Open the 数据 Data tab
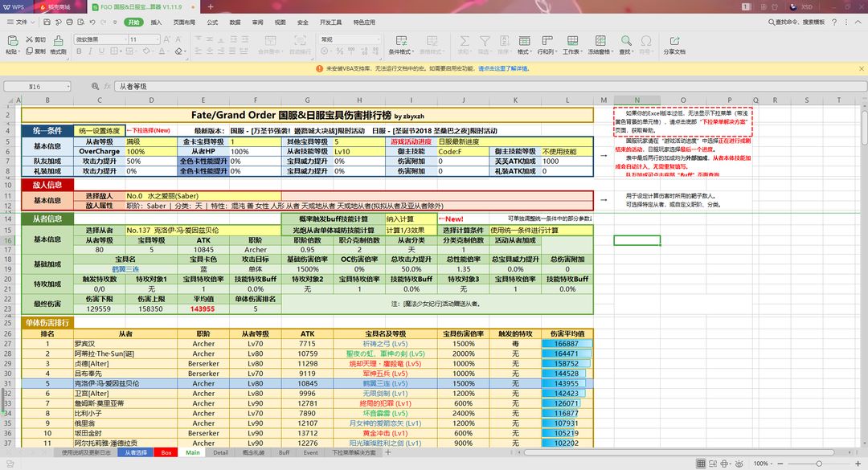The width and height of the screenshot is (868, 470). (235, 22)
